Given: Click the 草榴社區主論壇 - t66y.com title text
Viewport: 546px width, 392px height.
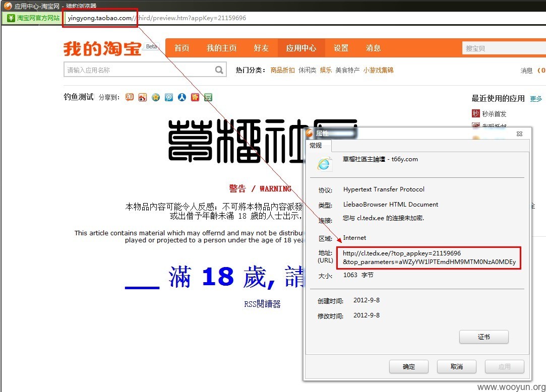Looking at the screenshot, I should 380,159.
